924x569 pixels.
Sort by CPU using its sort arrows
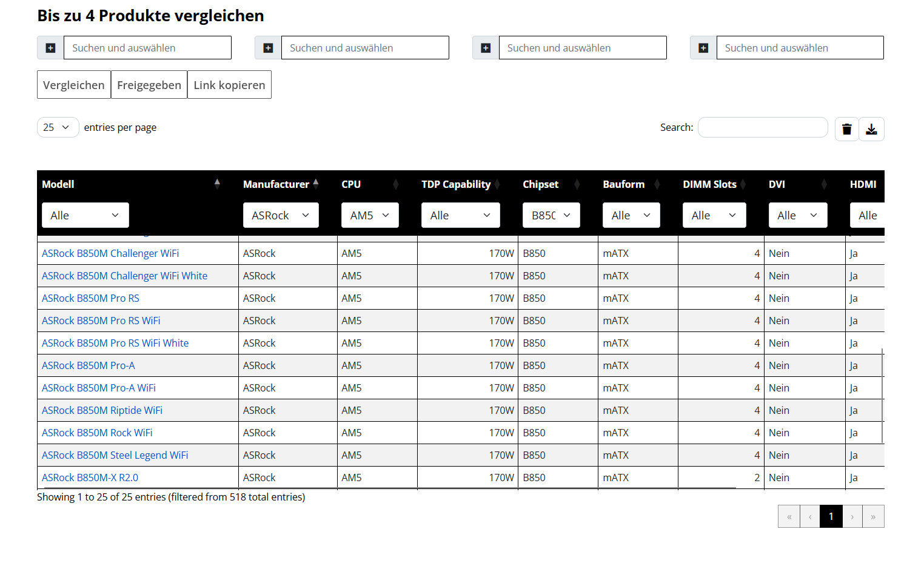point(396,184)
